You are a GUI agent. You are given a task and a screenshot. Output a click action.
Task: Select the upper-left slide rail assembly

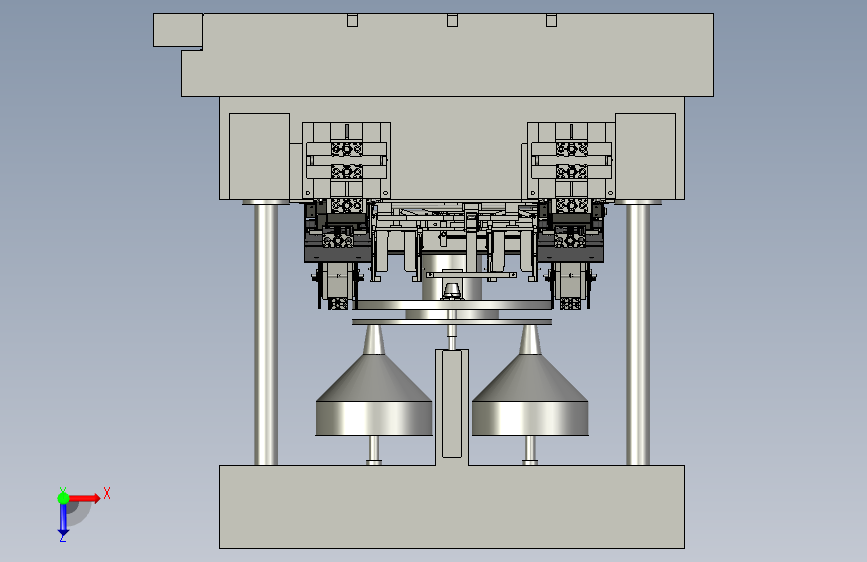pyautogui.click(x=347, y=160)
